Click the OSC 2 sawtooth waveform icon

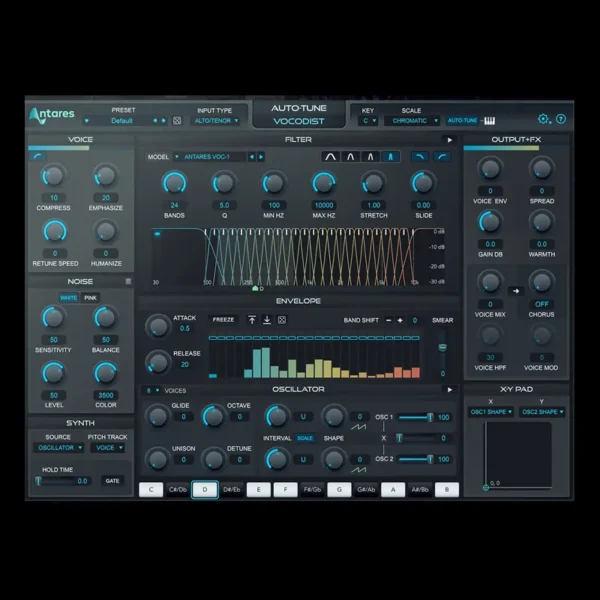click(359, 470)
